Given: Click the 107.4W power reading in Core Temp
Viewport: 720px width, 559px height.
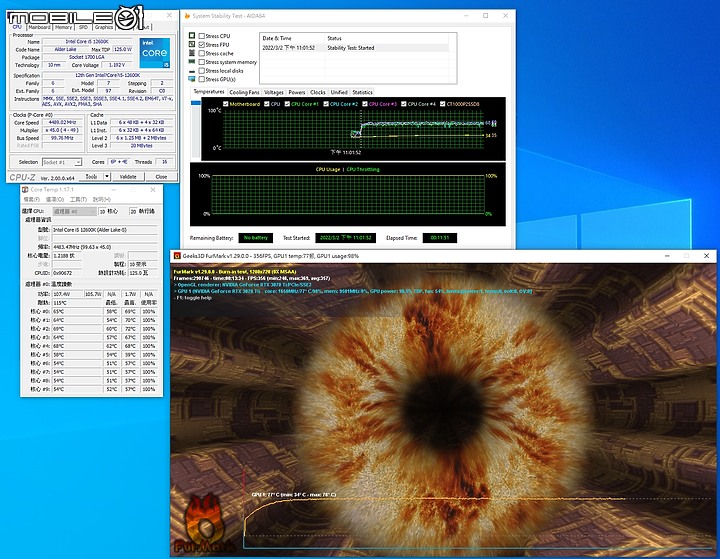Looking at the screenshot, I should tap(67, 294).
